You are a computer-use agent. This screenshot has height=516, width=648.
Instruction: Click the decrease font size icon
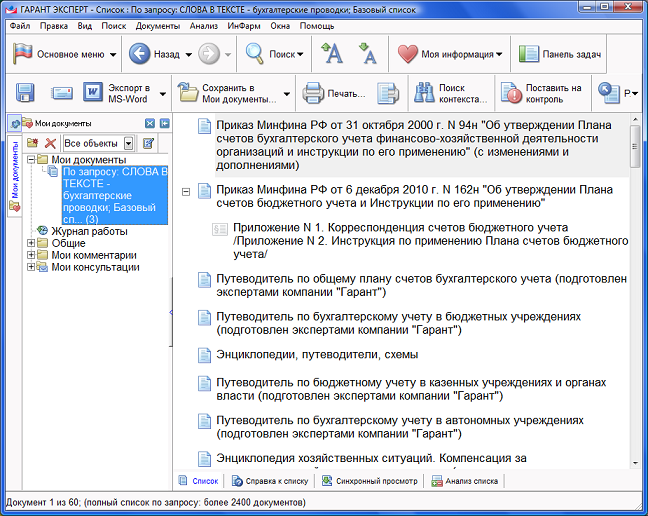pos(367,54)
